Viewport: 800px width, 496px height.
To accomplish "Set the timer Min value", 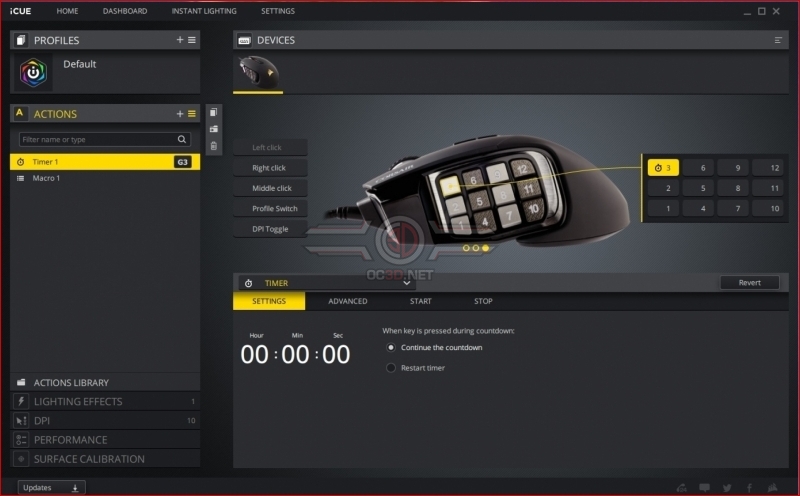I will click(295, 354).
